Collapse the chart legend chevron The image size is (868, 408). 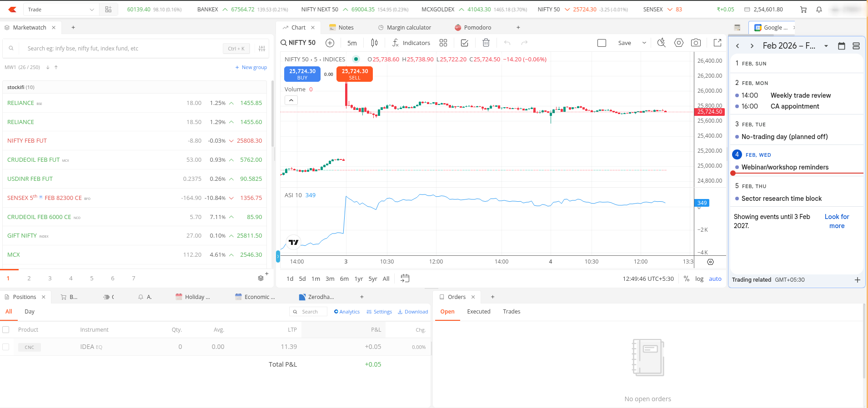pyautogui.click(x=291, y=100)
